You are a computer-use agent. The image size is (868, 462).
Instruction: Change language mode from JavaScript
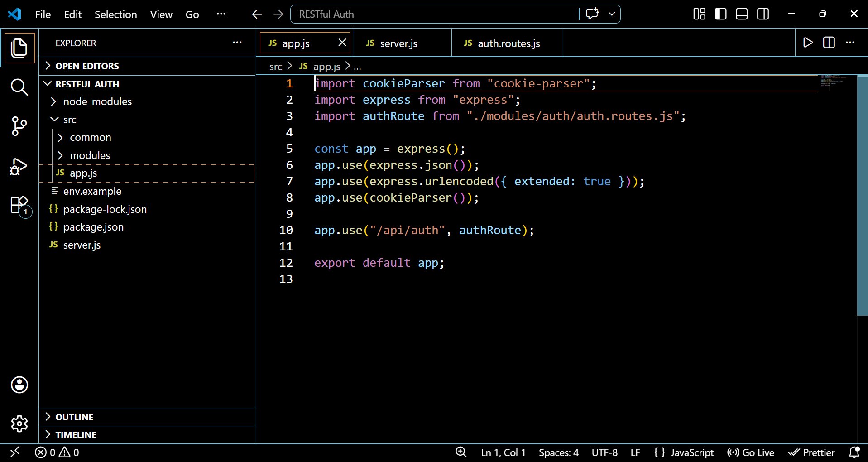[x=691, y=452]
